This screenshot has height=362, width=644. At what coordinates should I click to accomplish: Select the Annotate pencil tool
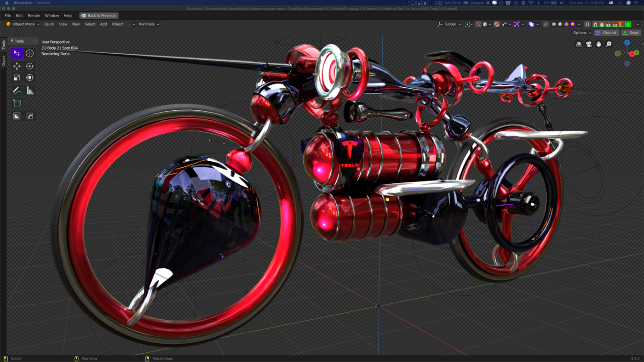click(x=17, y=90)
